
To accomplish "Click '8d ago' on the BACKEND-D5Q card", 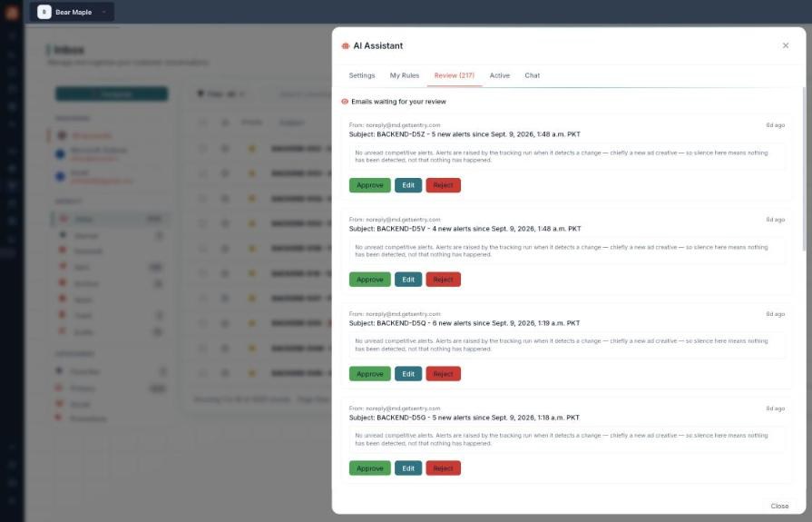I will pos(775,313).
